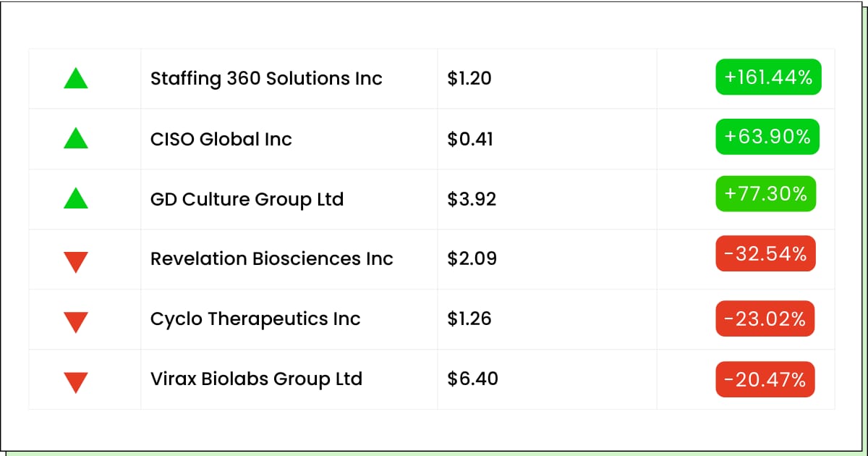Open GD Culture Group Ltd stock name
Viewport: 868px width, 456px height.
(247, 198)
